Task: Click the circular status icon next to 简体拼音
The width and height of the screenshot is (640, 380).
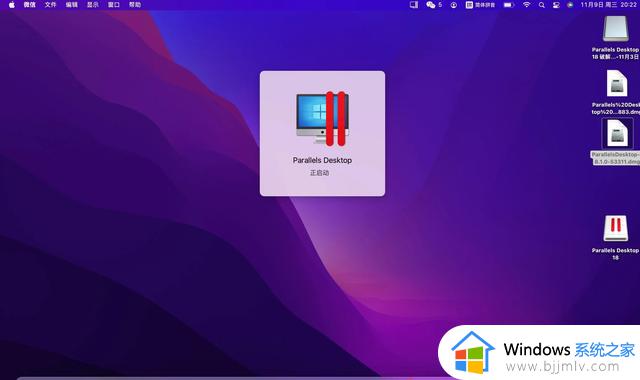Action: (x=454, y=5)
